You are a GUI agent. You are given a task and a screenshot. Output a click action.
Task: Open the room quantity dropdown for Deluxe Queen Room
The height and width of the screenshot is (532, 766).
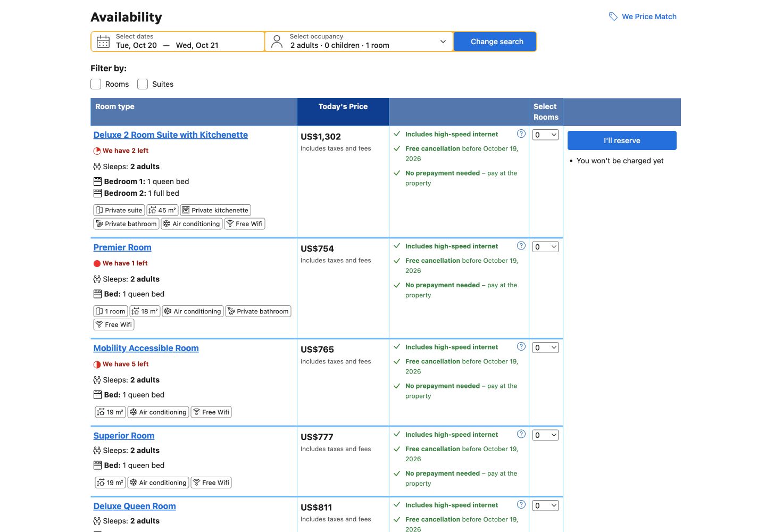[x=546, y=506]
